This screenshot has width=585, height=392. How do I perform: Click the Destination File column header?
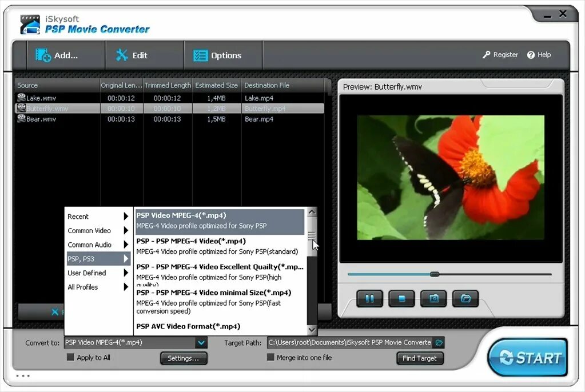click(282, 85)
